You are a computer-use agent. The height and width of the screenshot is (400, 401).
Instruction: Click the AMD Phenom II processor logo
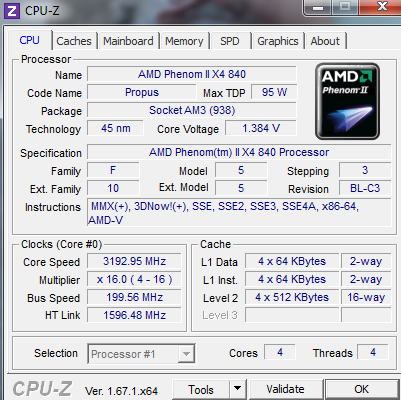(x=347, y=101)
